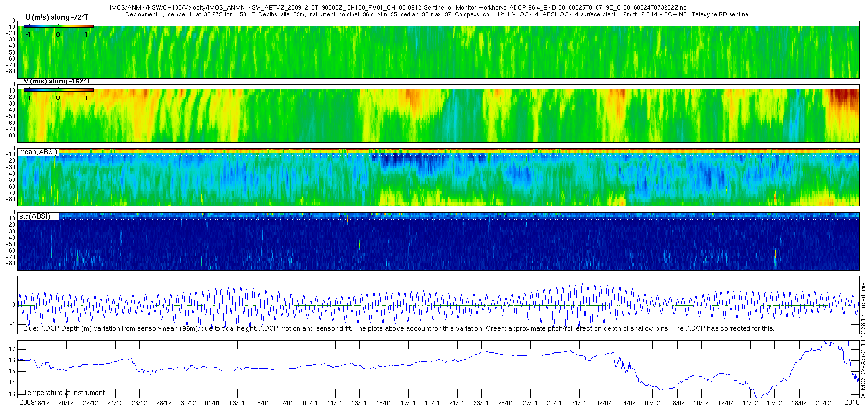Click the 31/01 date tick label

point(579,403)
